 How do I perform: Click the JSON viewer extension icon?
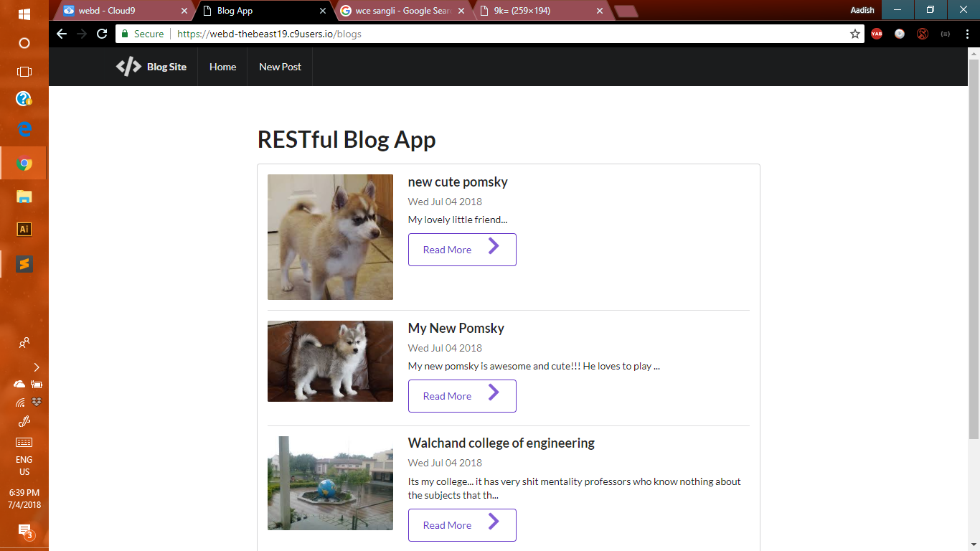coord(945,34)
